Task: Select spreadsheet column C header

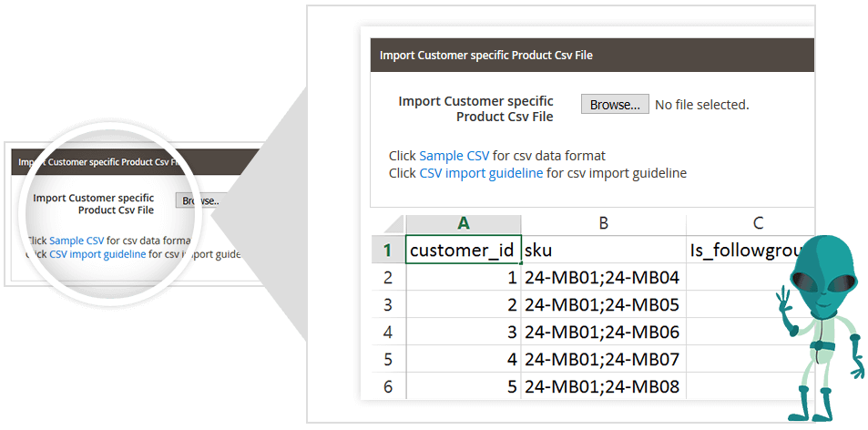Action: pyautogui.click(x=758, y=223)
